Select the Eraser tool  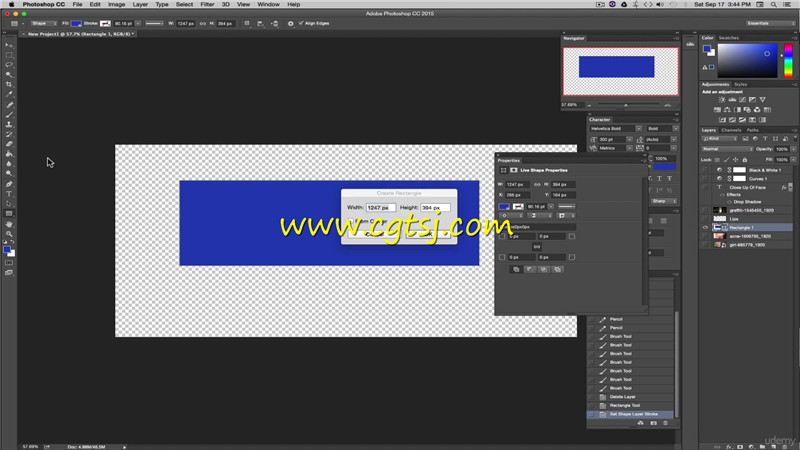pyautogui.click(x=9, y=144)
